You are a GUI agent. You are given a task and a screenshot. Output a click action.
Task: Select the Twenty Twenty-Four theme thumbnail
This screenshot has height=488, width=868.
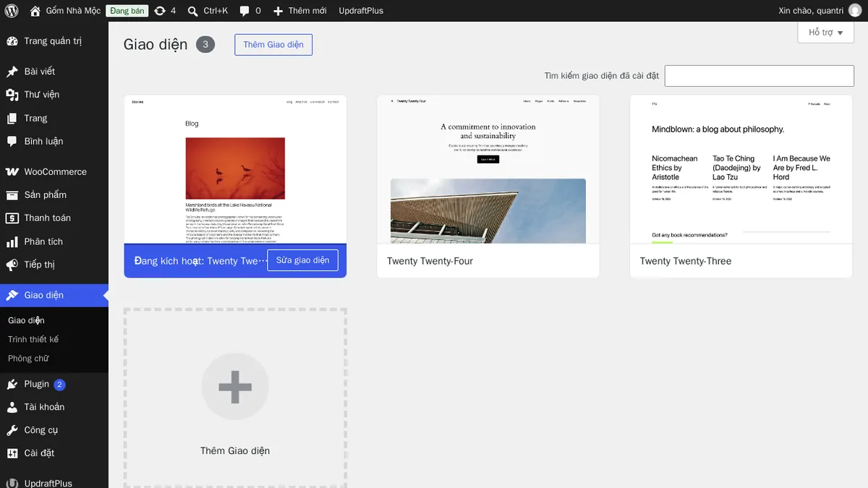488,169
